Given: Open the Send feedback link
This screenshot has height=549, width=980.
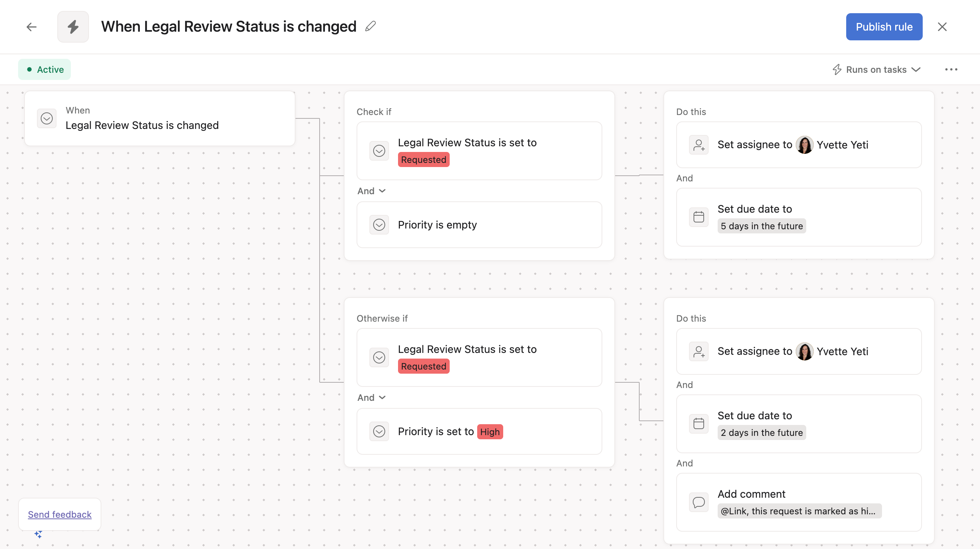Looking at the screenshot, I should (x=60, y=514).
